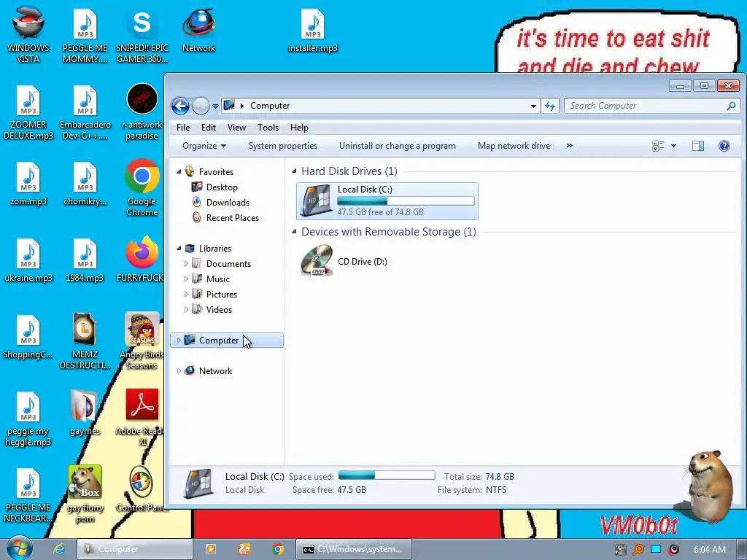Collapse the Libraries group

point(179,248)
